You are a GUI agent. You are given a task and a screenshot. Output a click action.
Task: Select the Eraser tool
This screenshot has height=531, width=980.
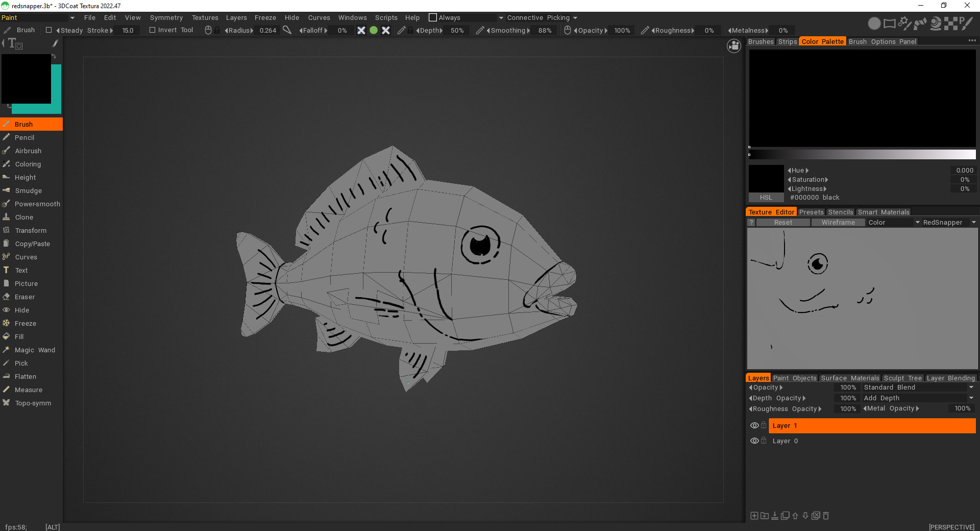click(x=31, y=297)
